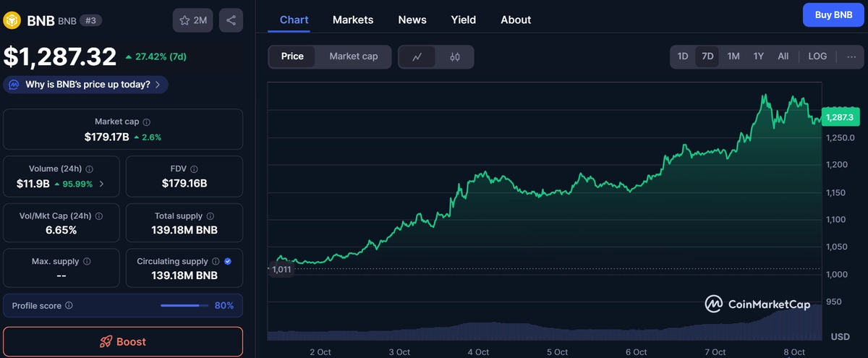Open the more chart options ellipsis
868x358 pixels.
tap(851, 56)
